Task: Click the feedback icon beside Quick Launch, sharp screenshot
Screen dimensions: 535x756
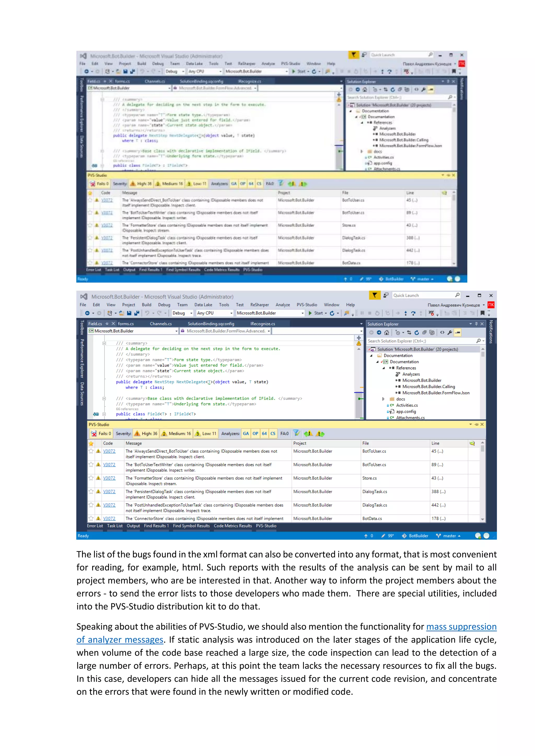Action: [x=386, y=295]
